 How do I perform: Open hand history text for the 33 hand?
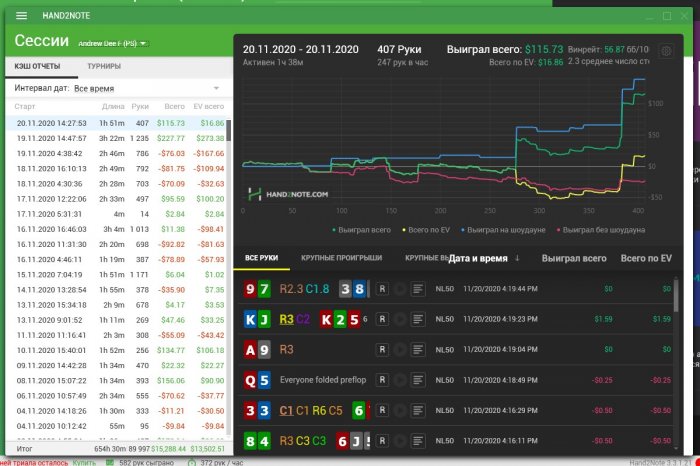[x=418, y=410]
